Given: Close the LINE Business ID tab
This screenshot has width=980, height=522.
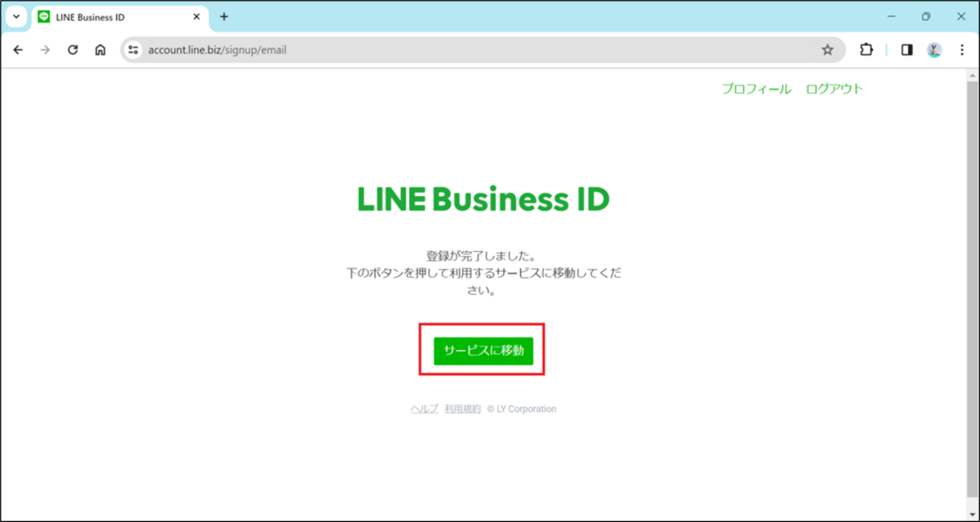Looking at the screenshot, I should [x=196, y=17].
